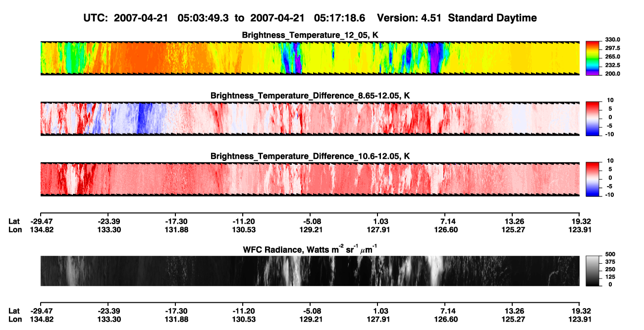Viewport: 644px width, 330px height.
Task: Click upper axis longitude value 125.27
Action: pyautogui.click(x=512, y=230)
